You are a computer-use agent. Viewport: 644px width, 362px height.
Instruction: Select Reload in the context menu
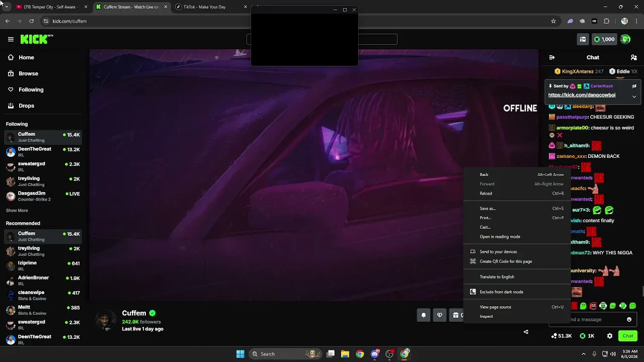pyautogui.click(x=517, y=194)
